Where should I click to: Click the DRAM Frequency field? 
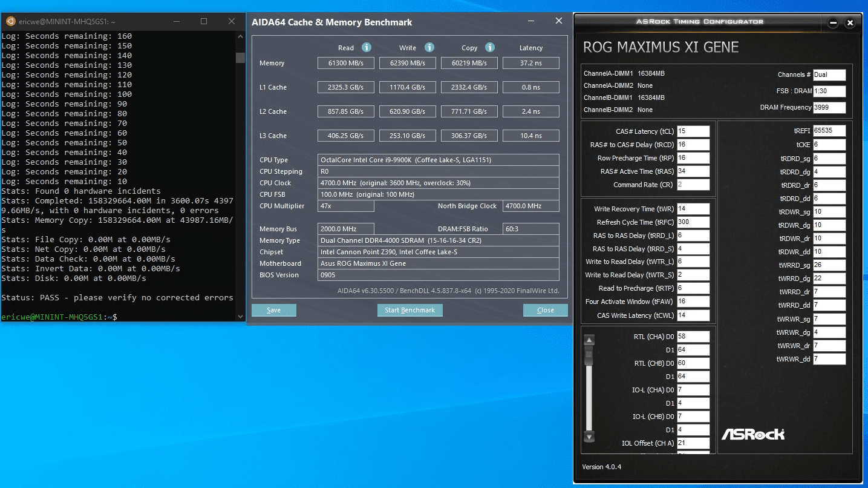[829, 108]
